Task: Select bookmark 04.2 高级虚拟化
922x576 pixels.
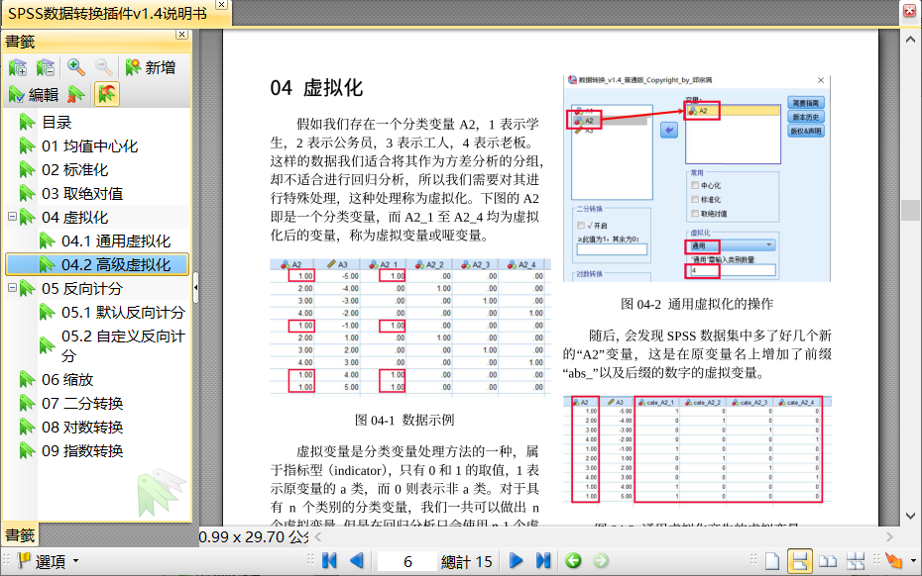Action: coord(116,264)
